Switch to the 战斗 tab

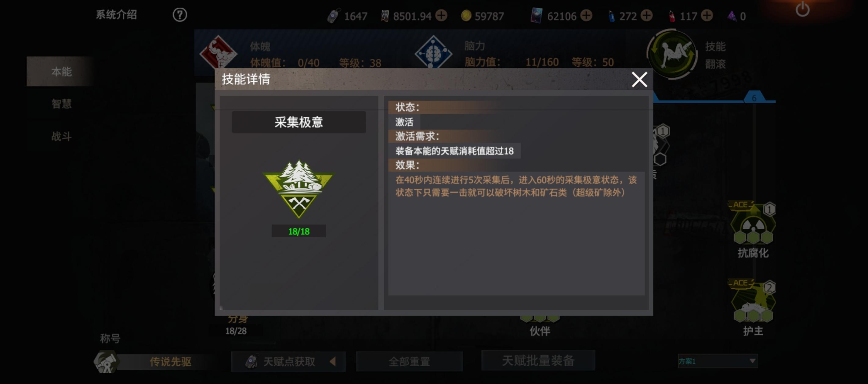point(61,136)
